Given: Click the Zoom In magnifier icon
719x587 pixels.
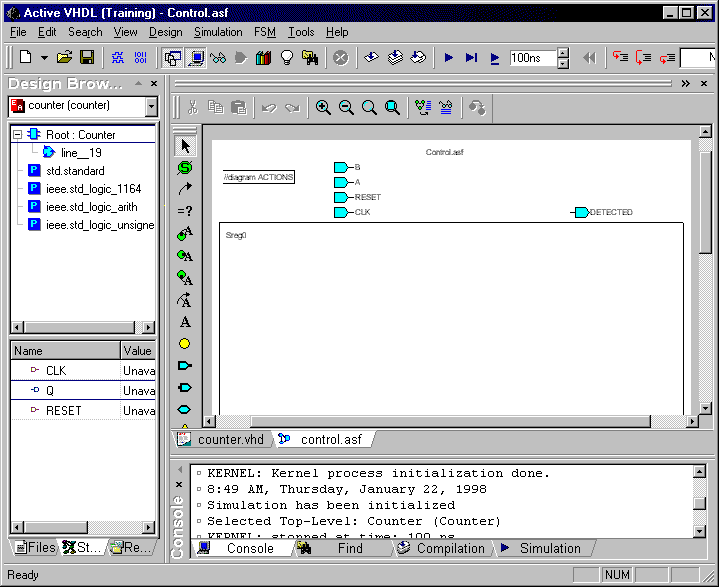Looking at the screenshot, I should [x=323, y=107].
